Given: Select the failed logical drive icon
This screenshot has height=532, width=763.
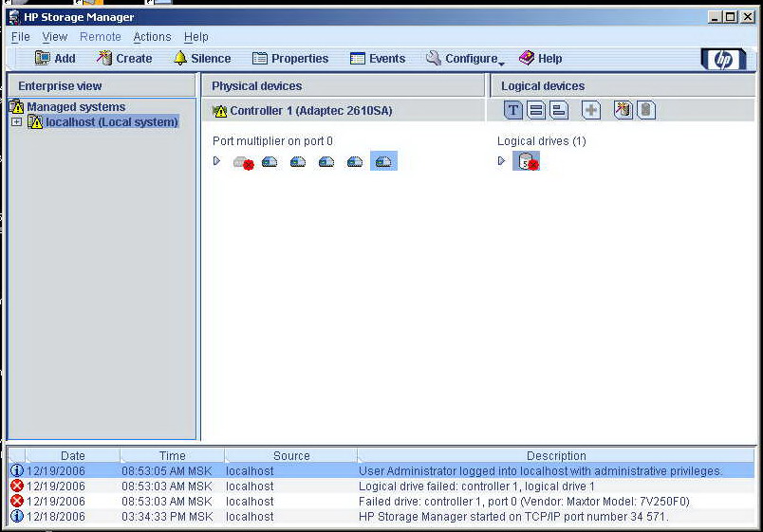Looking at the screenshot, I should [x=526, y=161].
